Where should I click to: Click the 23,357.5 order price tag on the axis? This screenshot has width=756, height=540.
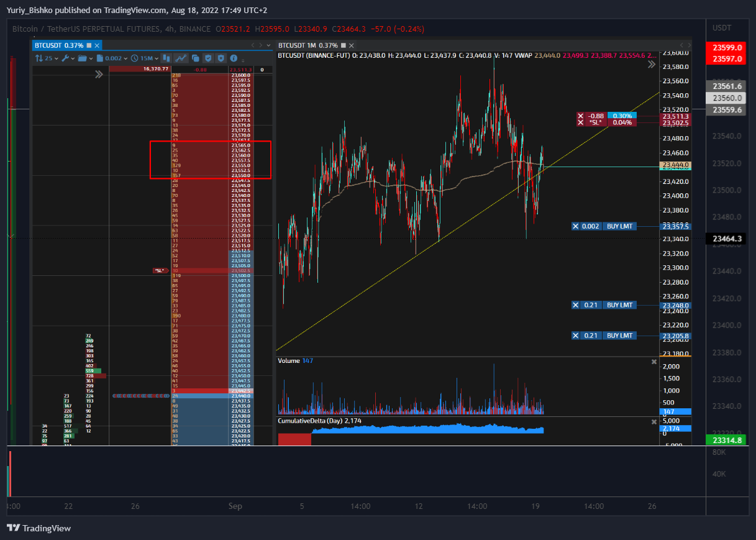point(676,227)
